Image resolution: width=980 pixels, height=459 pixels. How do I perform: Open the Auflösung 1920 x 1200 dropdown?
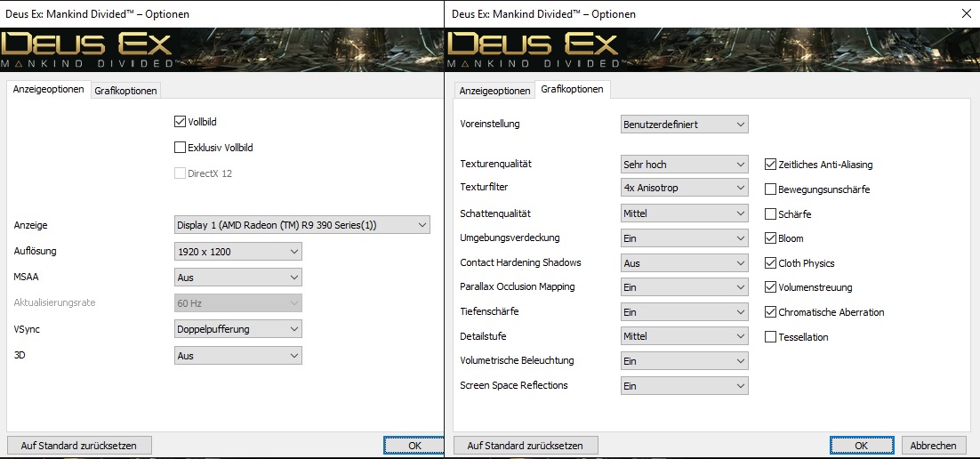point(237,252)
